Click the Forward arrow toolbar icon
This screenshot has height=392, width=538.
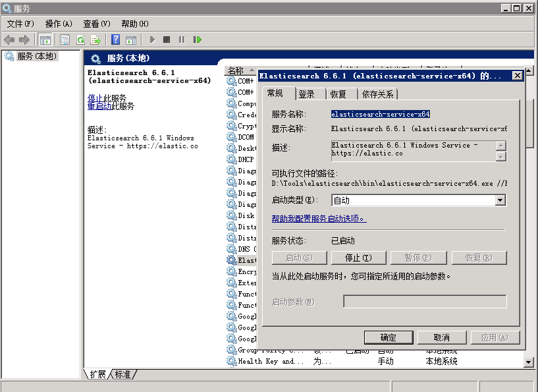(x=24, y=40)
